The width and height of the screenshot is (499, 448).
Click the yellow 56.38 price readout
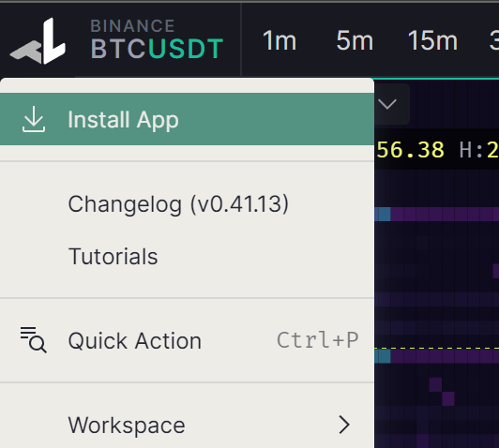pos(410,149)
